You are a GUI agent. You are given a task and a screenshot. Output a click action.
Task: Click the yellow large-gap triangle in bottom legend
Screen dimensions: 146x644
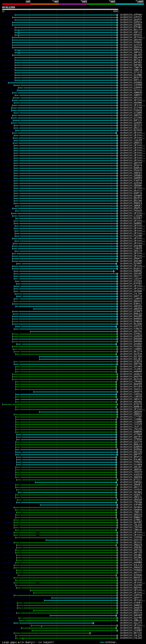19,642
